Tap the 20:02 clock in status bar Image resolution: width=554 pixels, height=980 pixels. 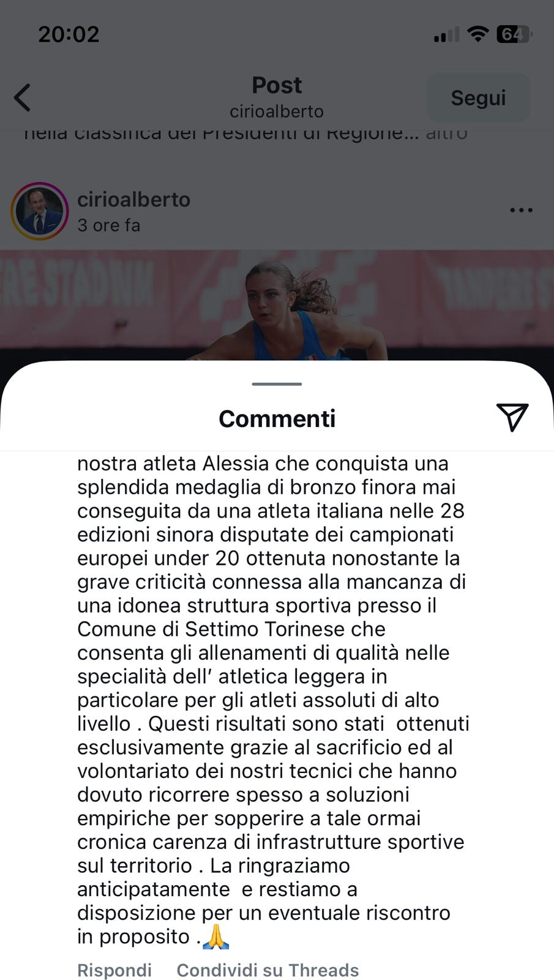[69, 34]
